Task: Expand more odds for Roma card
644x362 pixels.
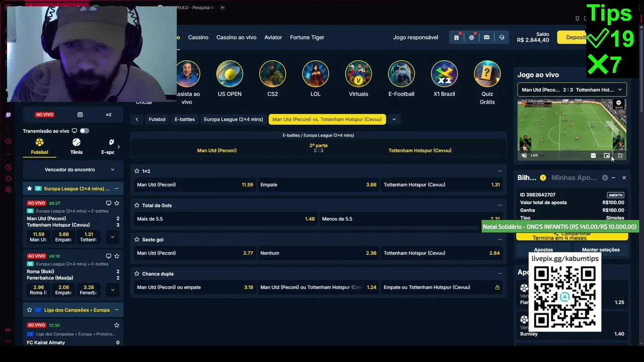Action: pos(112,290)
